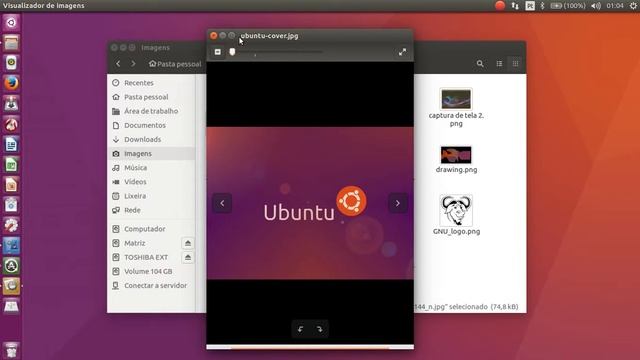640x360 pixels.
Task: Launch LibreOffice Impress from launcher
Action: point(11,184)
